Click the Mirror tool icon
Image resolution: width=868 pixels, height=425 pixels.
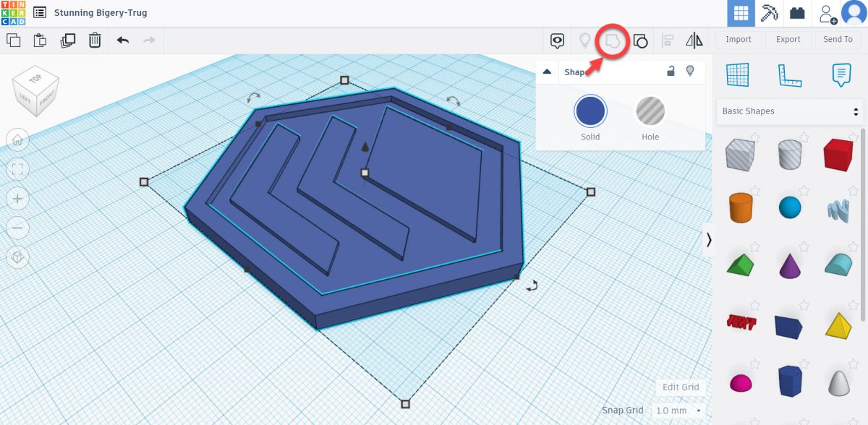(694, 40)
